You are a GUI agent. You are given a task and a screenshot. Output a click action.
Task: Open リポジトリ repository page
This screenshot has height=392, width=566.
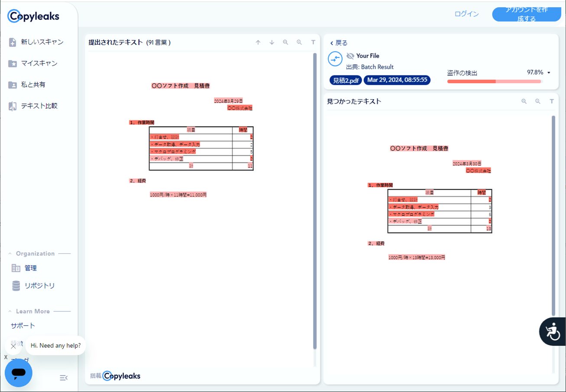[x=39, y=285]
